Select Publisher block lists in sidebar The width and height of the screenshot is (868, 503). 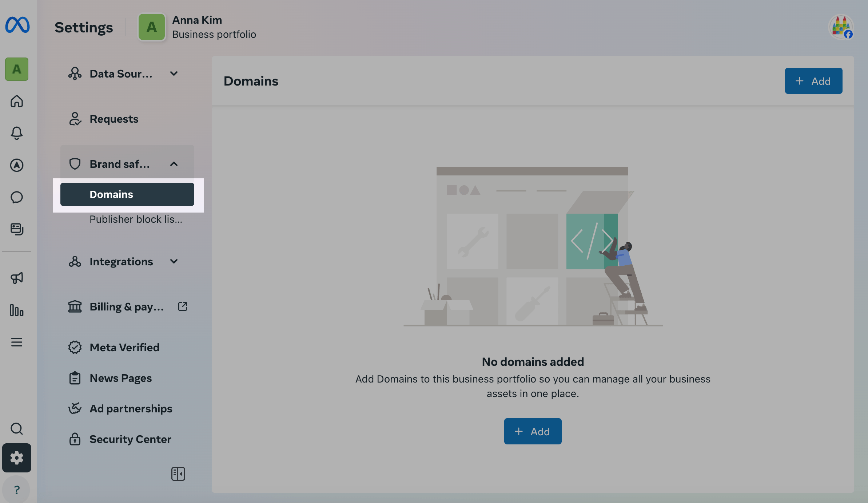[x=136, y=219]
